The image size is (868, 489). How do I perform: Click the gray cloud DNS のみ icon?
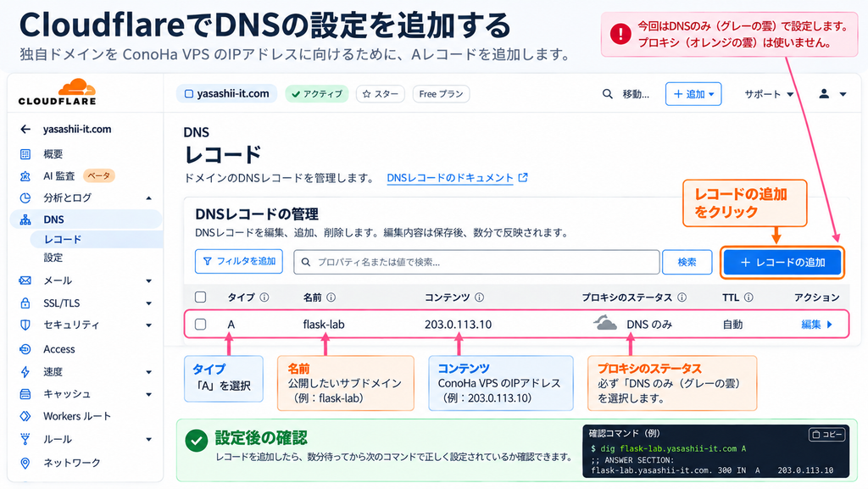tap(605, 323)
